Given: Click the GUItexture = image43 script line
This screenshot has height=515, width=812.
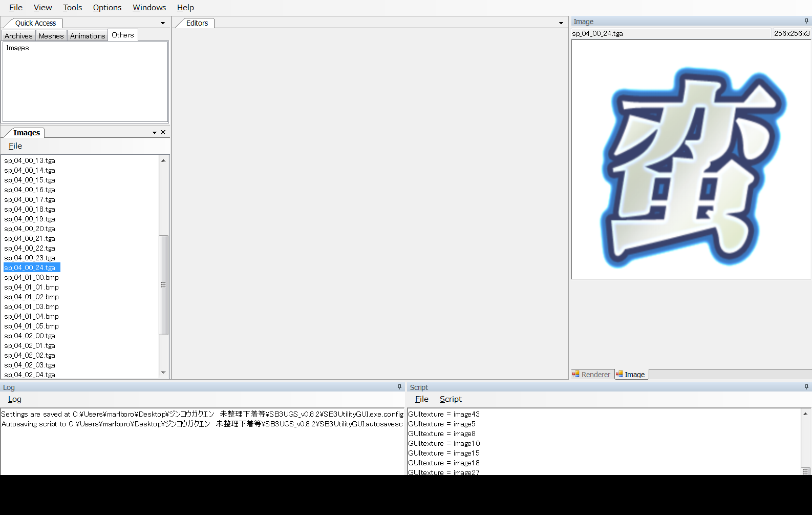Looking at the screenshot, I should [x=444, y=414].
